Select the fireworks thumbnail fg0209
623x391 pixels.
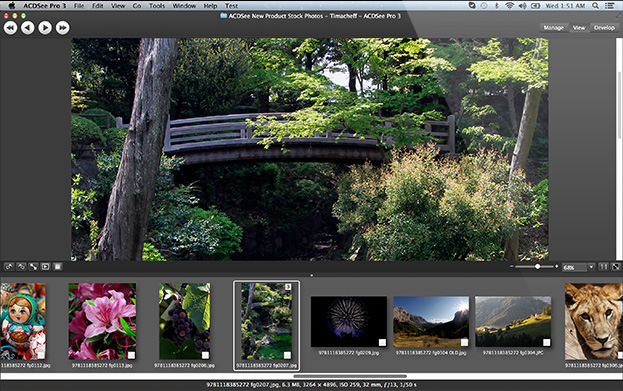348,321
